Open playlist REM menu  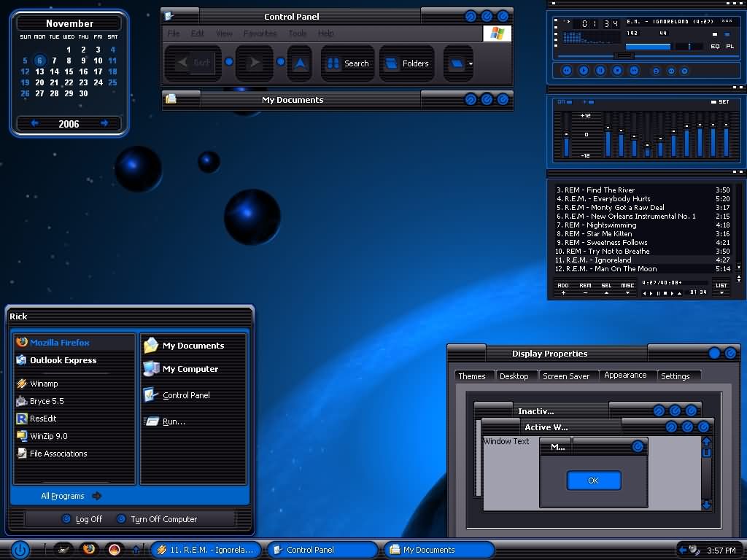[585, 288]
